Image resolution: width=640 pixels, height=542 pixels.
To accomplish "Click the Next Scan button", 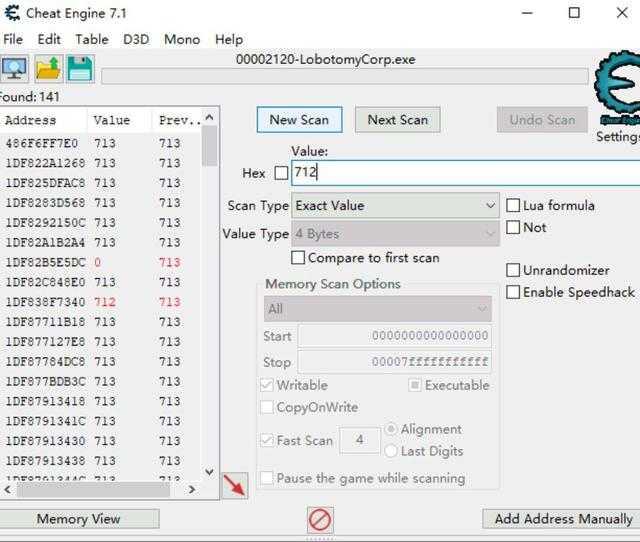I will click(x=398, y=120).
